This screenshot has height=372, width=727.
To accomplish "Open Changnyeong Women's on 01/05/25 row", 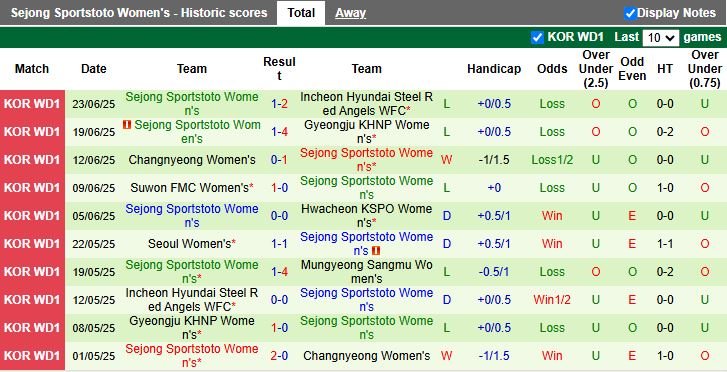I will (366, 356).
